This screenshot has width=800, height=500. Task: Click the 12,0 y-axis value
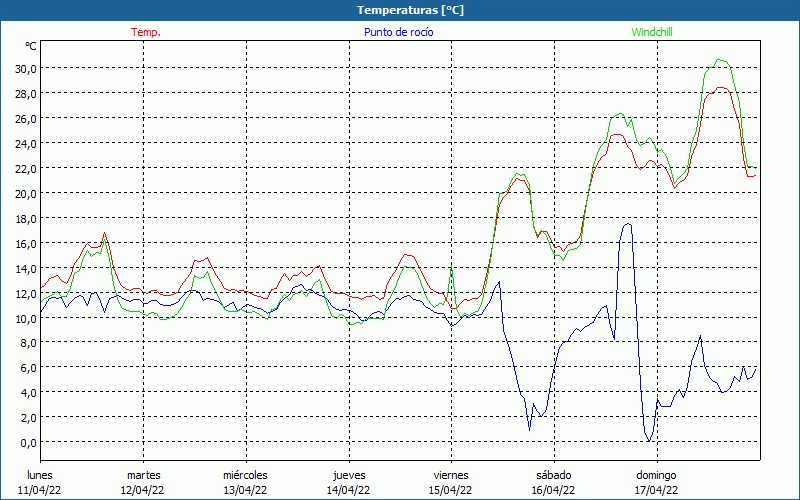click(x=26, y=293)
